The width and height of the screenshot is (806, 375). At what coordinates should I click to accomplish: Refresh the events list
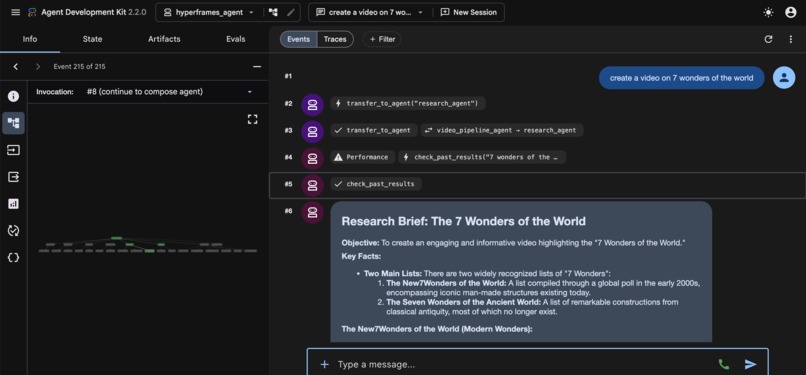click(768, 39)
